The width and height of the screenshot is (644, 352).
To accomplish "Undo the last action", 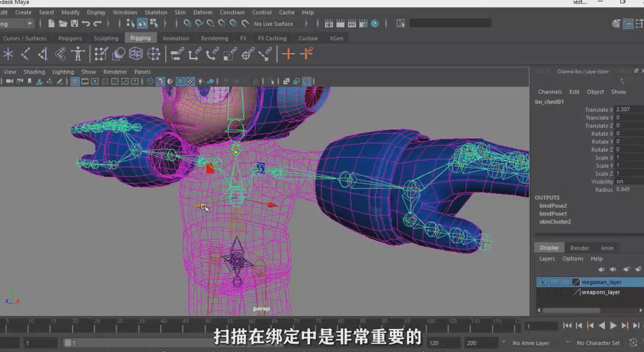I will (x=86, y=24).
